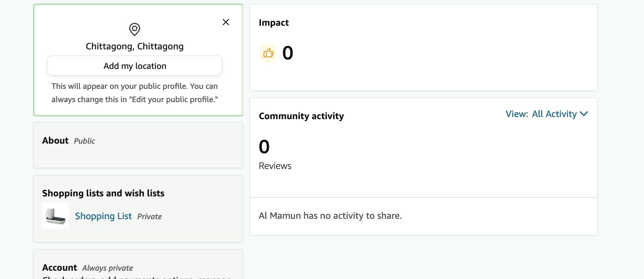Click the Impact thumbs-up icon
Screen dimensions: 644x279
click(268, 53)
